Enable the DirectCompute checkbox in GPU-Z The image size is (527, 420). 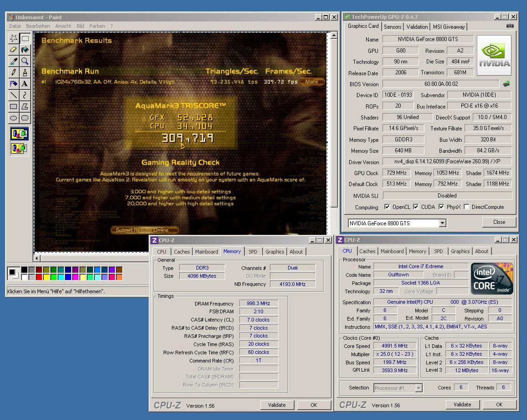pyautogui.click(x=466, y=207)
